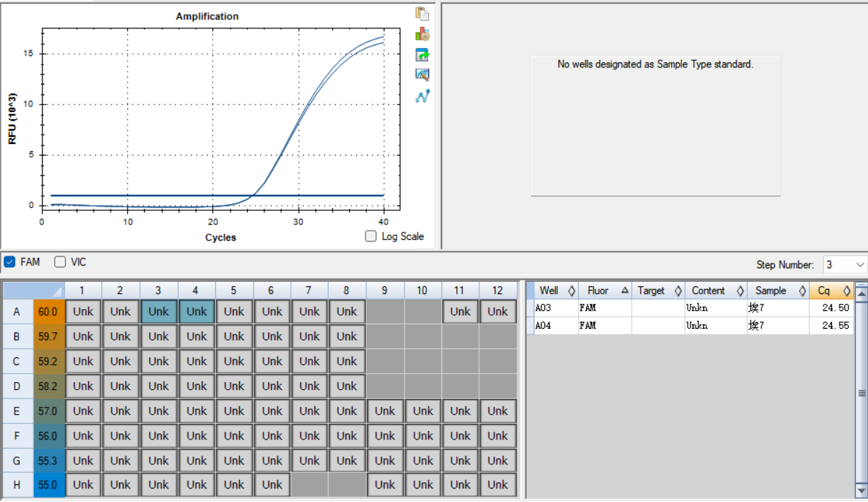Viewport: 868px width, 502px height.
Task: Click the Fluor column sort triangle
Action: click(x=625, y=290)
